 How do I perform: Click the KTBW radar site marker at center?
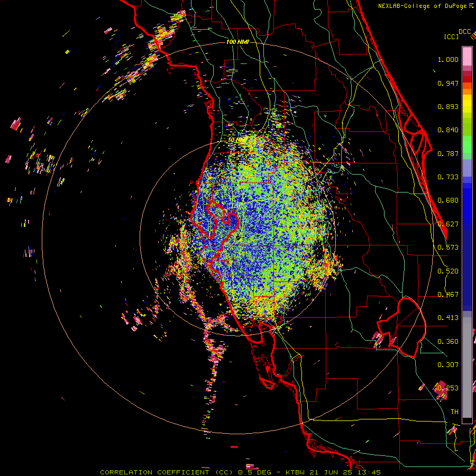238,239
